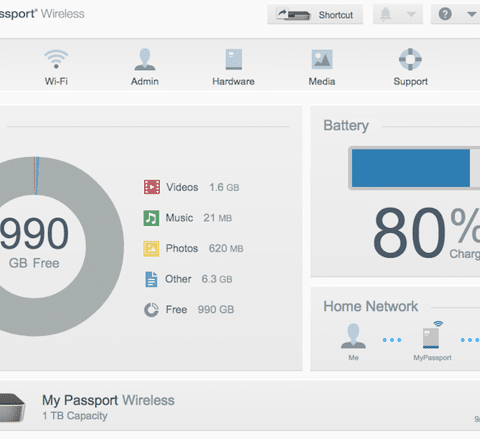This screenshot has height=439, width=480.
Task: Click the '990 GB' free value in legend
Action: [216, 310]
